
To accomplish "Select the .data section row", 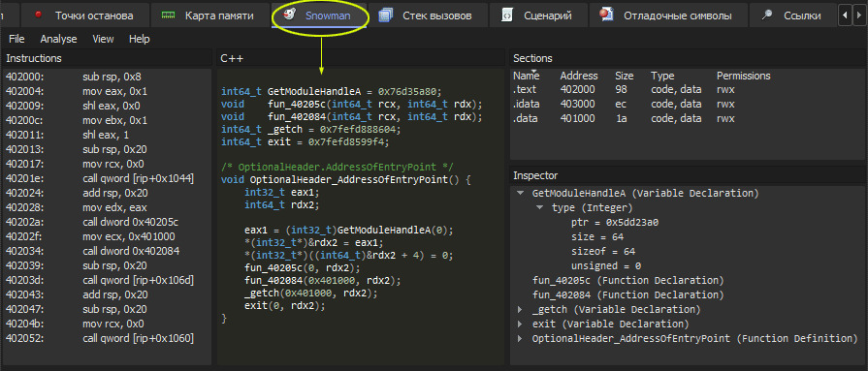I will pyautogui.click(x=687, y=118).
